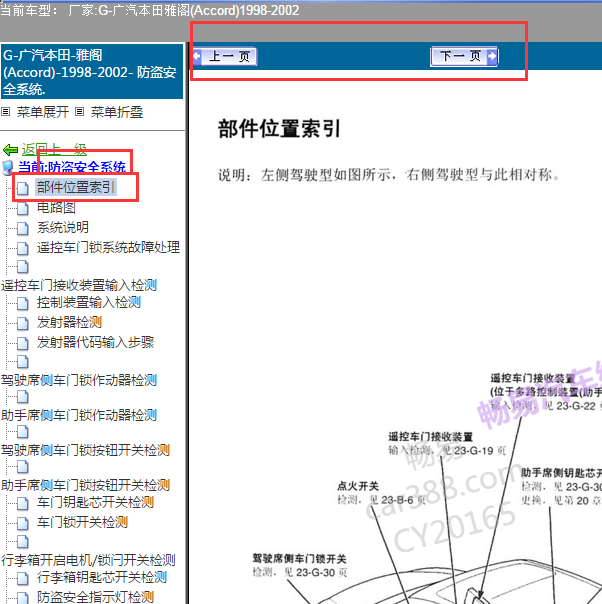Click page icon above 助手席侧车门锁按钮开关检测
Image resolution: width=602 pixels, height=604 pixels.
click(23, 467)
